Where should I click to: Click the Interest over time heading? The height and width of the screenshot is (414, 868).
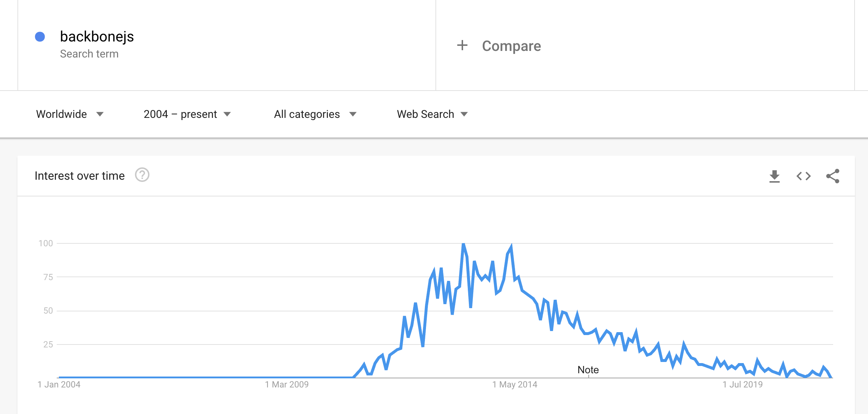pyautogui.click(x=80, y=176)
